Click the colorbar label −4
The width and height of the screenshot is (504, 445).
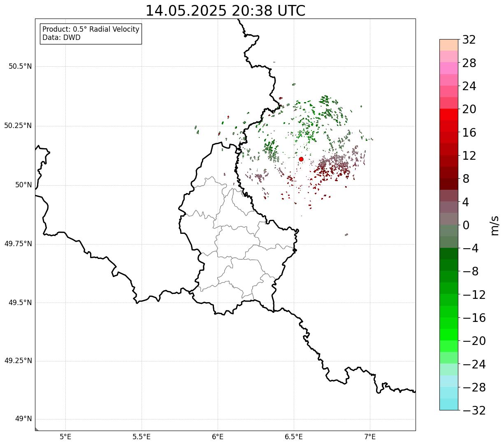[x=470, y=248]
